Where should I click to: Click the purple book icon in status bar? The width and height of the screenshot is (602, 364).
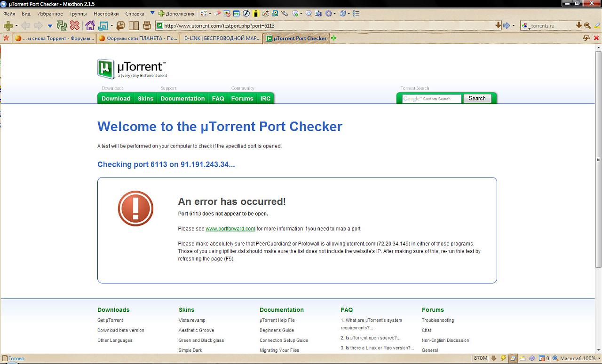[x=532, y=358]
